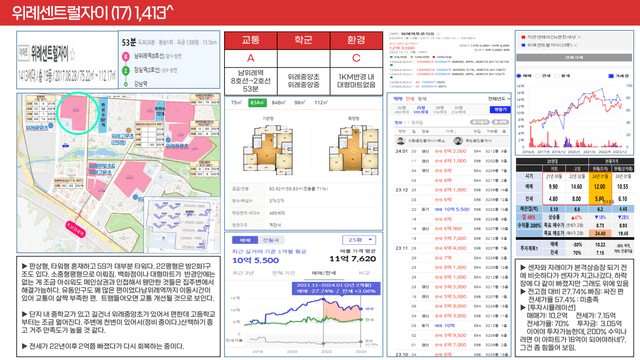Click the 11억 7,620 listing price text

coord(353,259)
